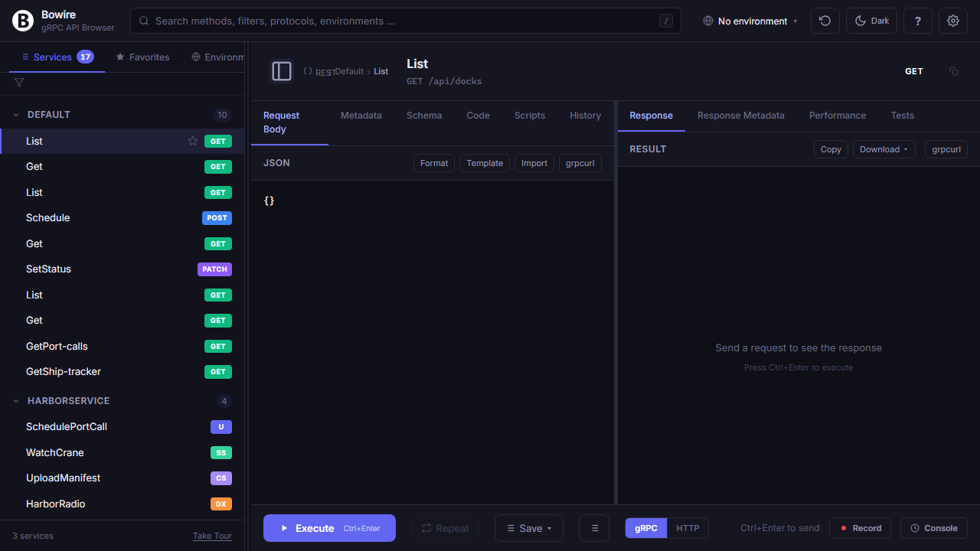Click the U badge on SchedulePortCall
This screenshot has width=980, height=551.
pyautogui.click(x=221, y=427)
